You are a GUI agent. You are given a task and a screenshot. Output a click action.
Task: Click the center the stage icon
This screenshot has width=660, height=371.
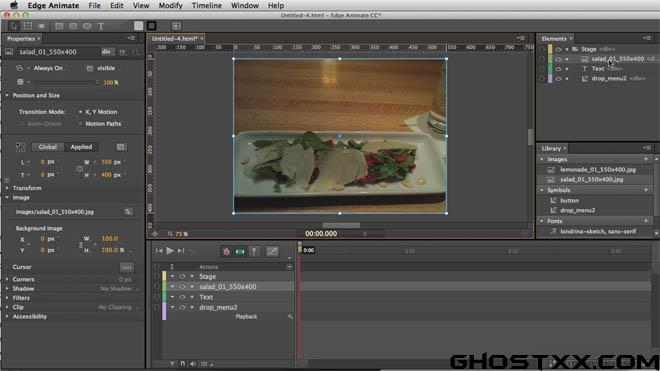[x=155, y=234]
